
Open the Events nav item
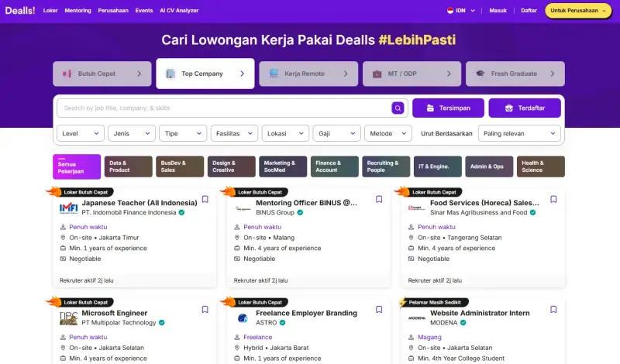point(144,11)
